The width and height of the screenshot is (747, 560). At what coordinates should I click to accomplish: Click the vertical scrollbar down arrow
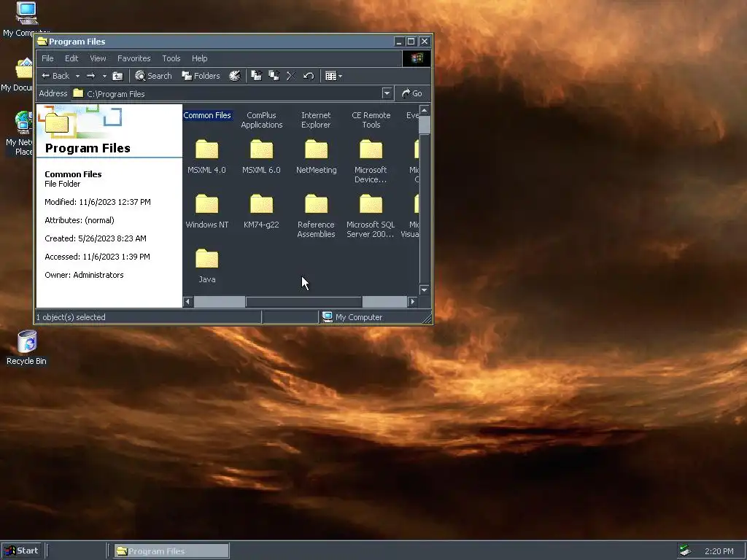tap(424, 290)
